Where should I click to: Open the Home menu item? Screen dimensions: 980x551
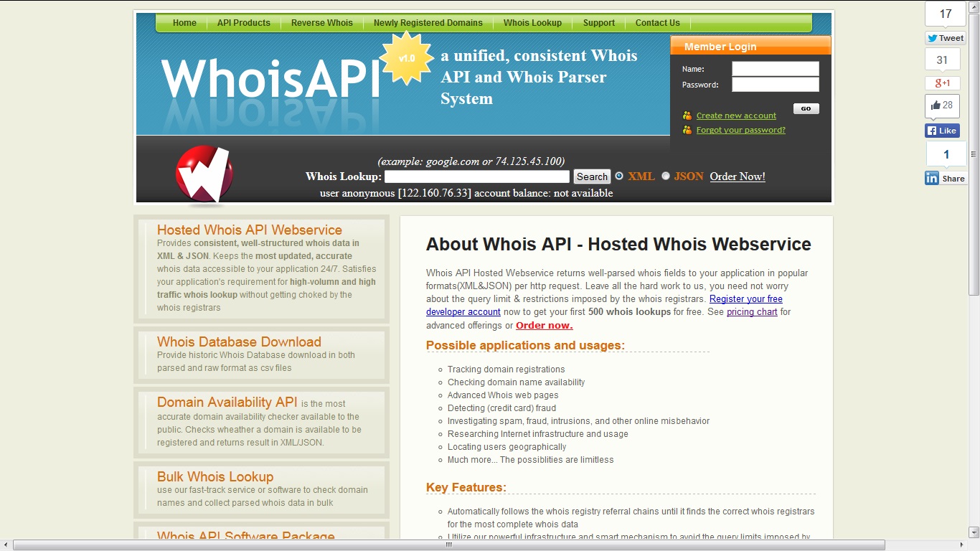[x=184, y=23]
